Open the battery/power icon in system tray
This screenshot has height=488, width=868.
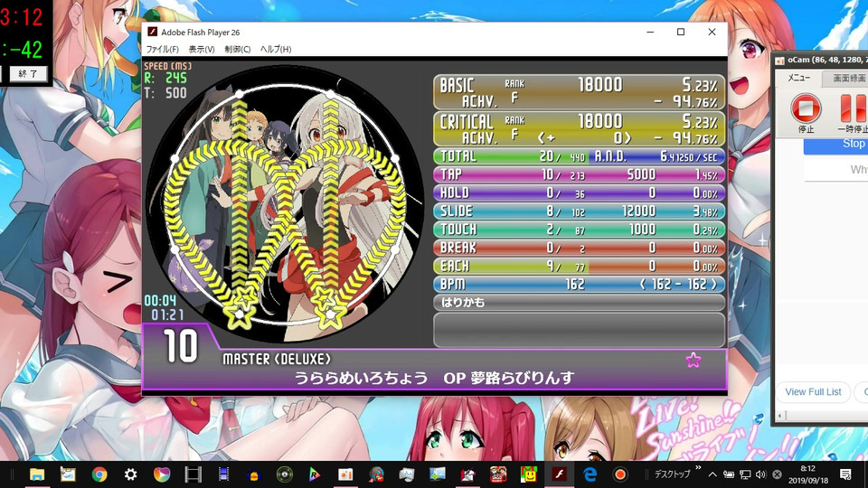(729, 474)
